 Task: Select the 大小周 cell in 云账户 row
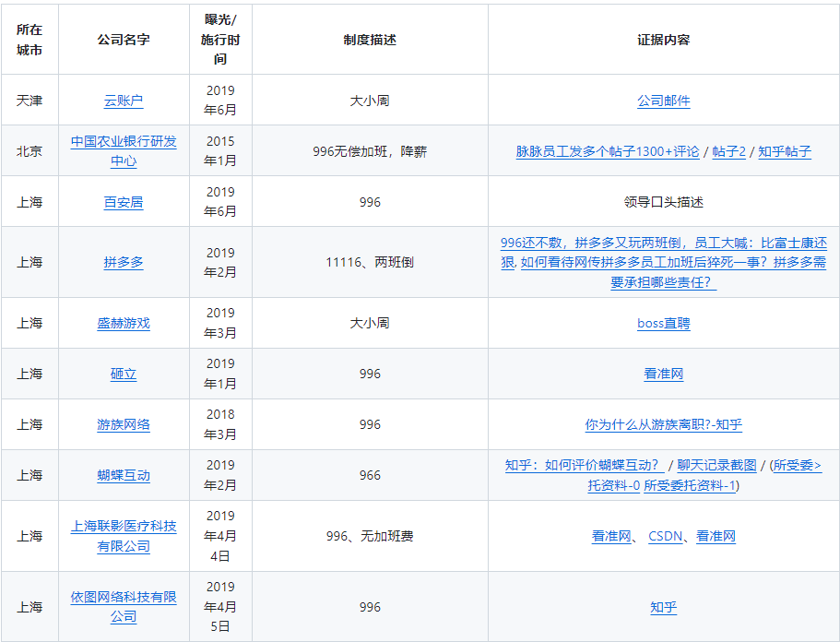tap(370, 101)
